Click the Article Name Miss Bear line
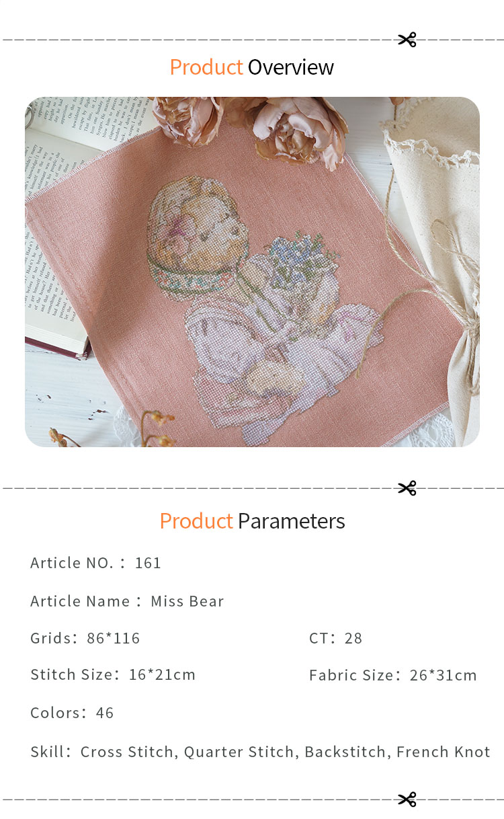Viewport: 504px width, 819px height. point(127,601)
